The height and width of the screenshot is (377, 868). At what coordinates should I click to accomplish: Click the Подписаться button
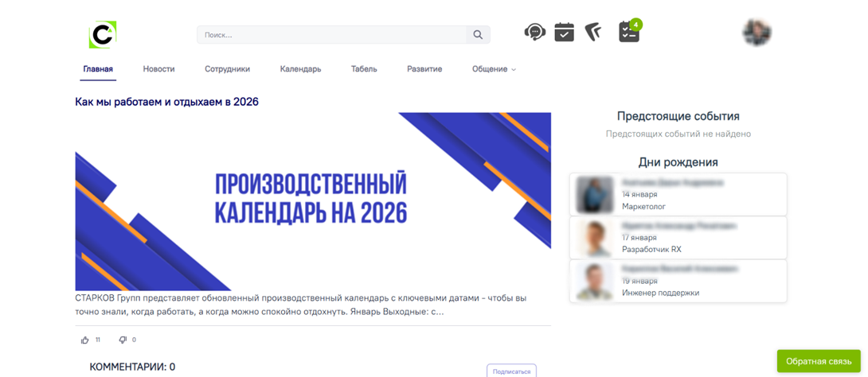(511, 371)
